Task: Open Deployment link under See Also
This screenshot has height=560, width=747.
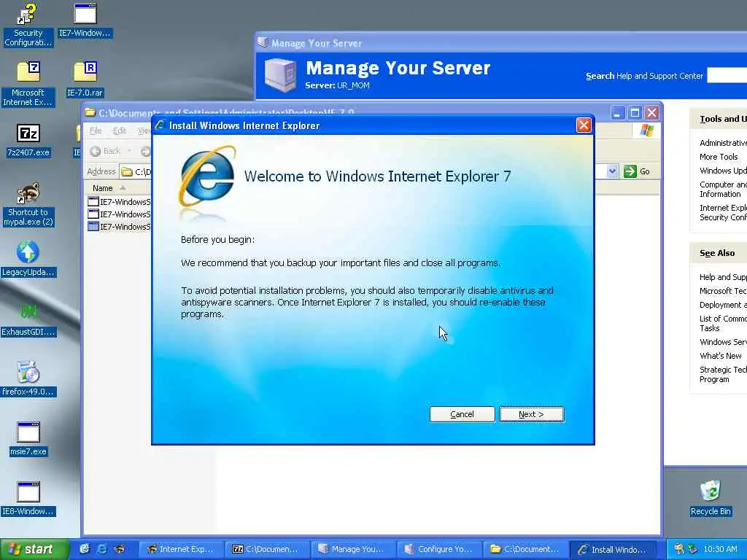Action: (x=723, y=305)
